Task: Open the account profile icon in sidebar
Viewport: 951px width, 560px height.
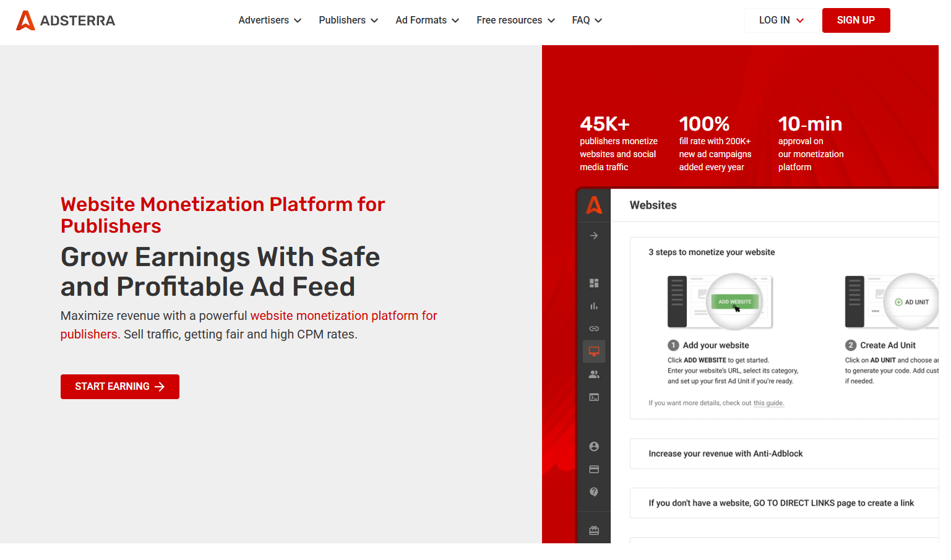Action: pos(594,447)
